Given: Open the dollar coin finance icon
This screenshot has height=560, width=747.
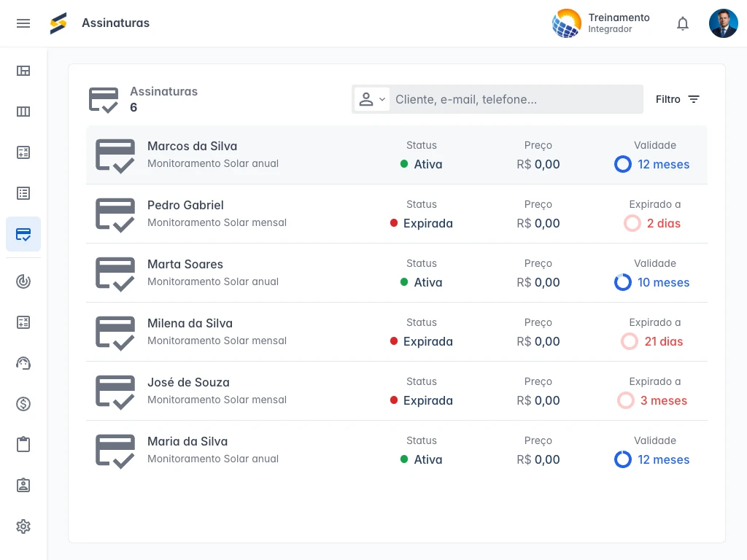Looking at the screenshot, I should (23, 404).
